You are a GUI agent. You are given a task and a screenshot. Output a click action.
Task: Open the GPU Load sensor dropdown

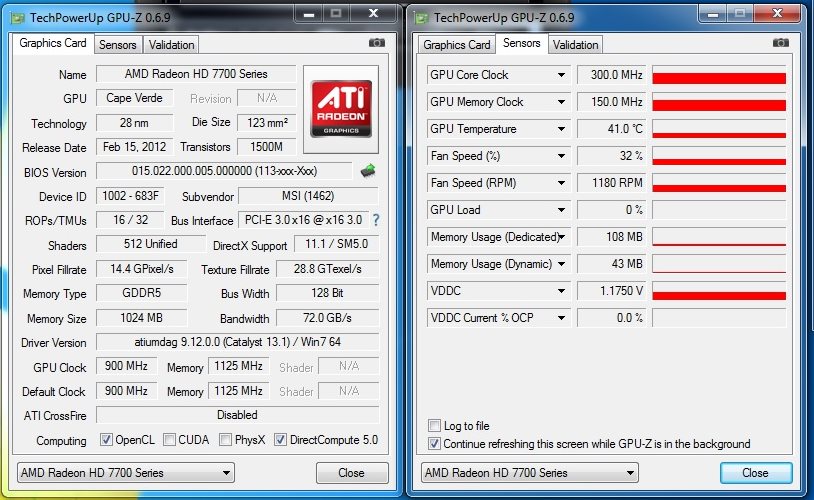click(x=561, y=210)
